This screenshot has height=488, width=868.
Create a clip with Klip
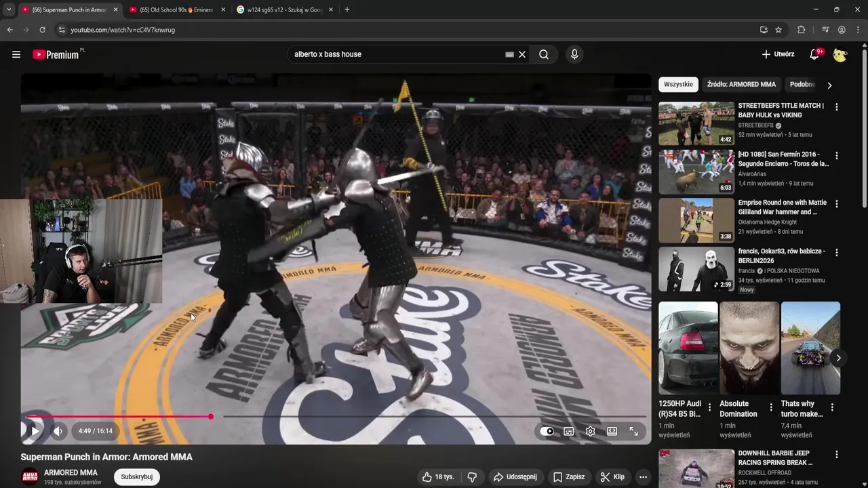point(612,477)
